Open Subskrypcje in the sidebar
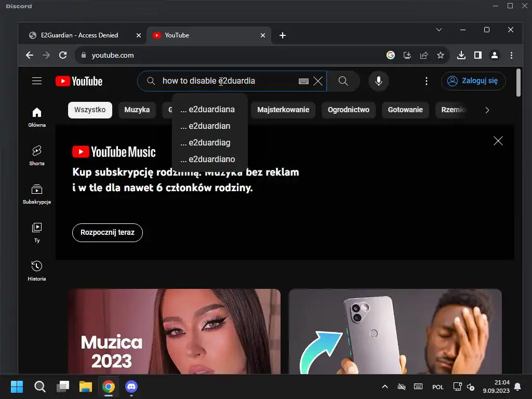Image resolution: width=532 pixels, height=399 pixels. click(37, 194)
